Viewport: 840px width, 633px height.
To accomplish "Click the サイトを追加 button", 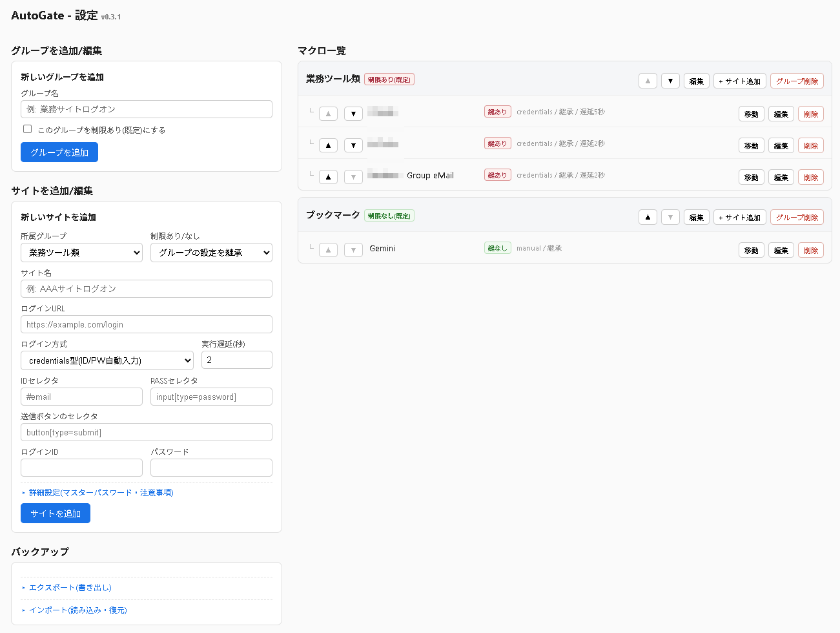I will pyautogui.click(x=56, y=514).
